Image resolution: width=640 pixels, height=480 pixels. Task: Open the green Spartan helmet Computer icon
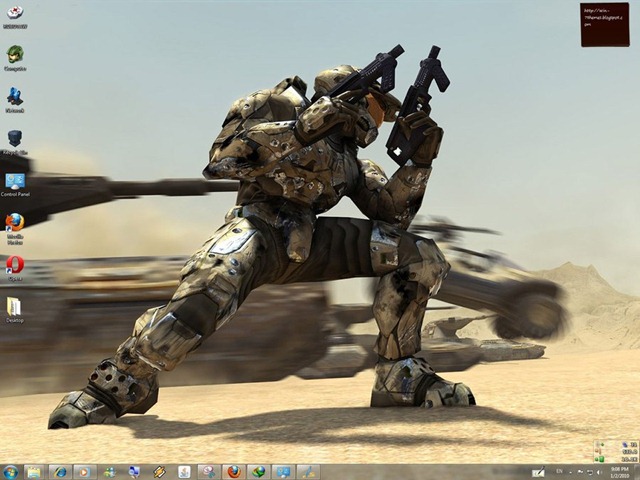pyautogui.click(x=15, y=58)
